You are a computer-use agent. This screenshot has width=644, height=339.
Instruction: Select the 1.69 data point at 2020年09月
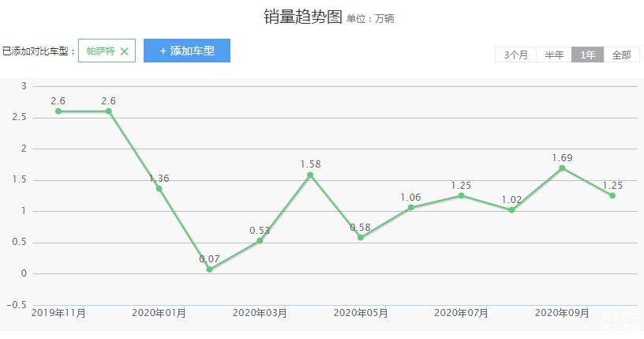point(562,168)
